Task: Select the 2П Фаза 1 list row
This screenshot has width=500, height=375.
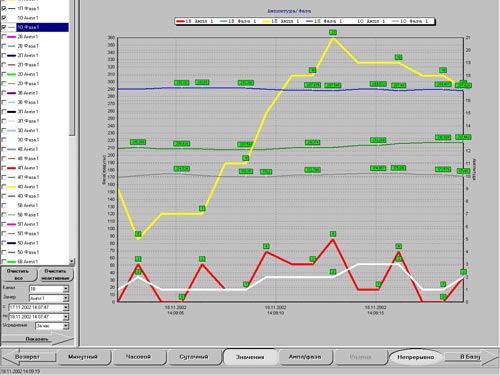Action: (x=35, y=65)
